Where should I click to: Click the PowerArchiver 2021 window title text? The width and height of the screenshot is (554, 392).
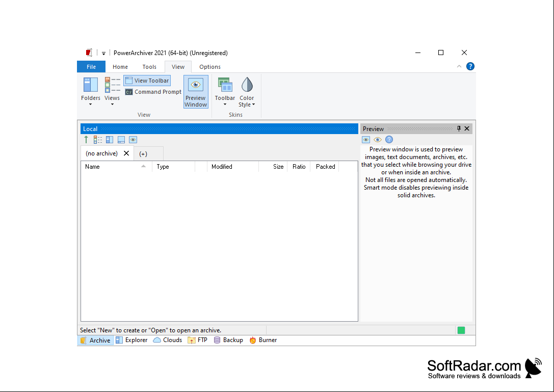click(x=171, y=53)
